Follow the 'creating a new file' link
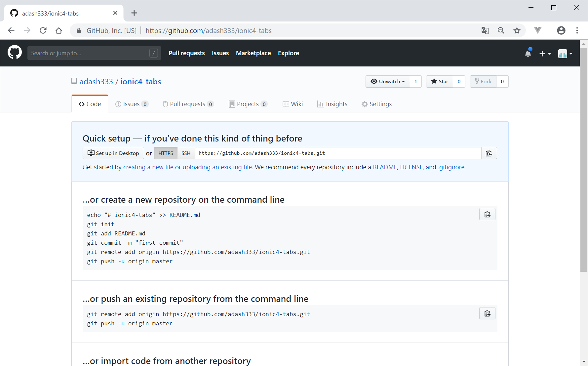Screen dimensions: 588x366 point(148,167)
